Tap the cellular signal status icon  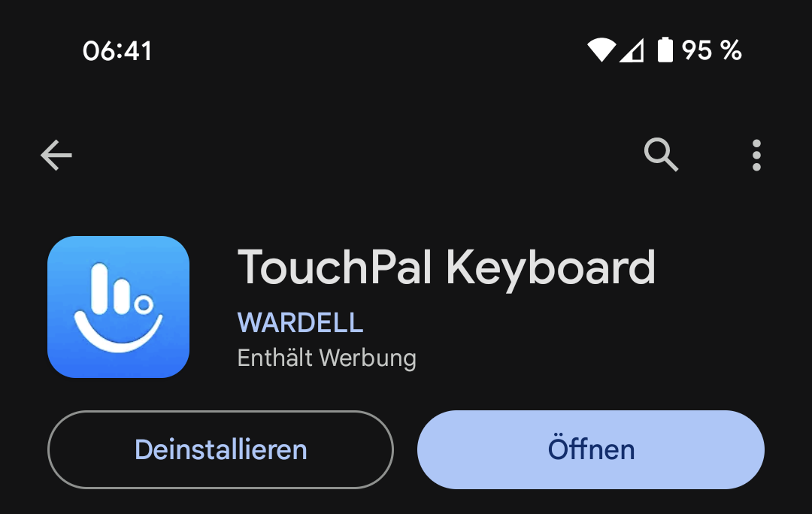[x=632, y=50]
